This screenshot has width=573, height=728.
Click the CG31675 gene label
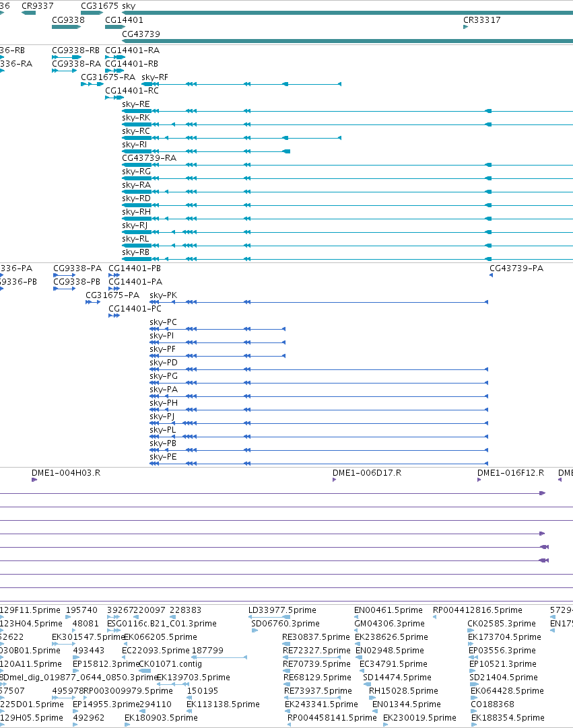click(x=100, y=6)
